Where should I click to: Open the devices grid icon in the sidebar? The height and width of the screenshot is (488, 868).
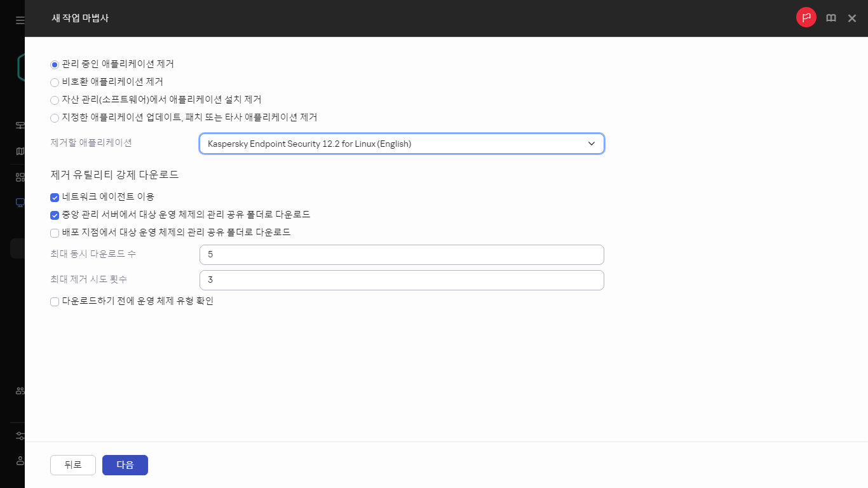[18, 177]
